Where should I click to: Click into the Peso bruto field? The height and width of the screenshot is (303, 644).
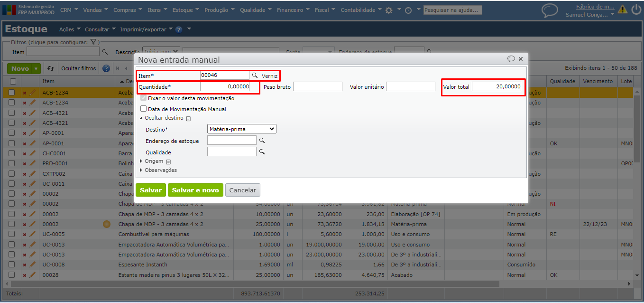[318, 86]
